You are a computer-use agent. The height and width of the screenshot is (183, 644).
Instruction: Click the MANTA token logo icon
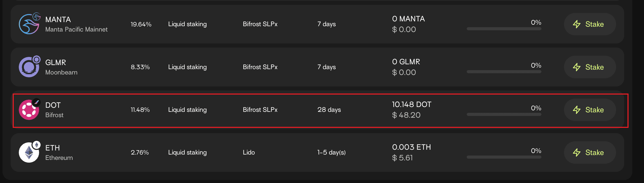pos(28,24)
